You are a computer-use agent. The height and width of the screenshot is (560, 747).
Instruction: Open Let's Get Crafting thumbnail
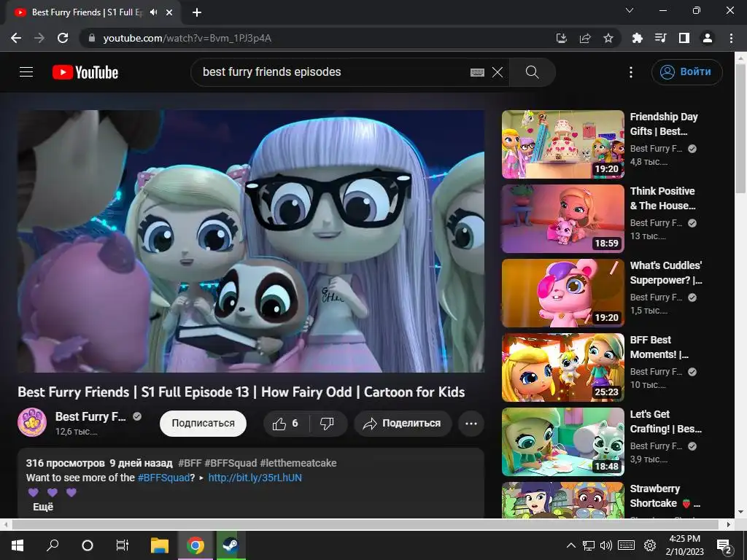[x=562, y=441]
